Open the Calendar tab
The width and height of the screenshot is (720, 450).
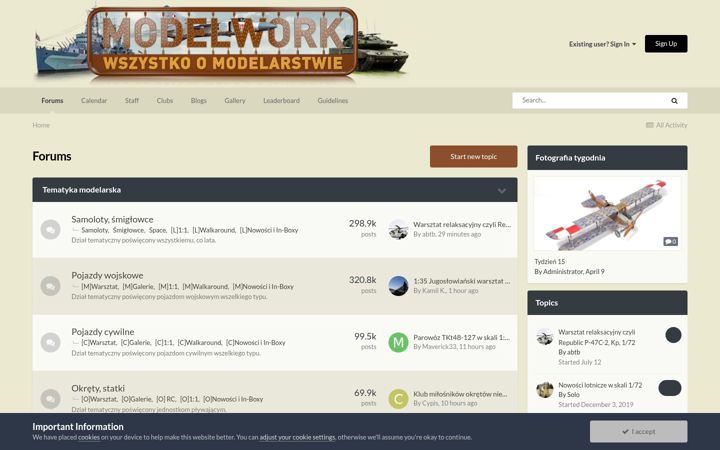(x=94, y=101)
